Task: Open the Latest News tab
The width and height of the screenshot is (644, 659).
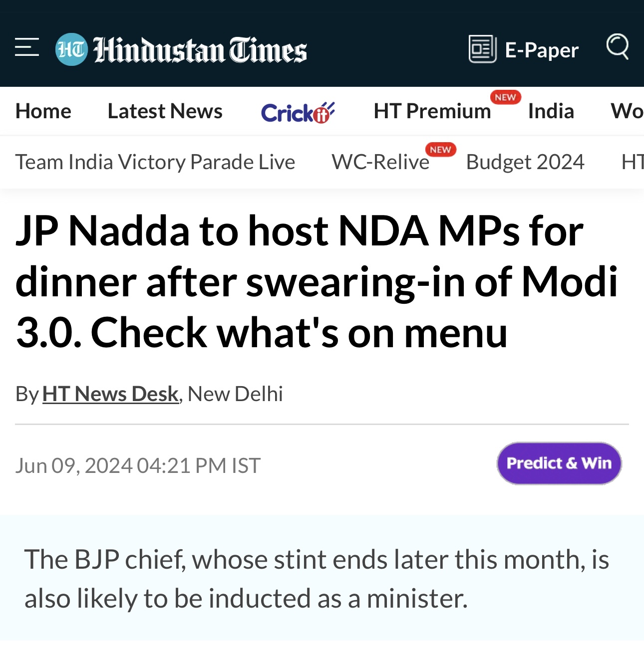Action: (x=165, y=111)
